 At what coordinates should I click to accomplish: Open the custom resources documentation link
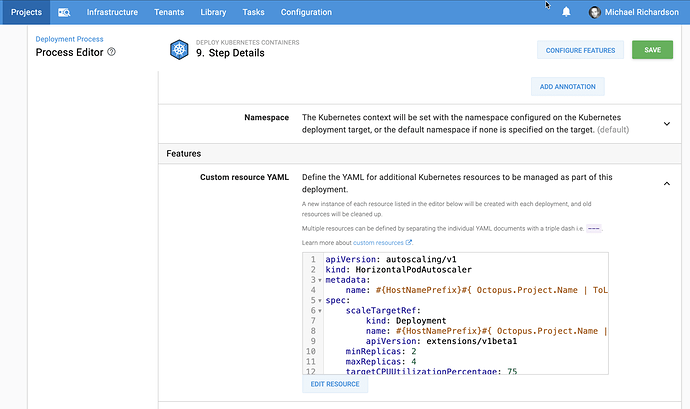(378, 243)
